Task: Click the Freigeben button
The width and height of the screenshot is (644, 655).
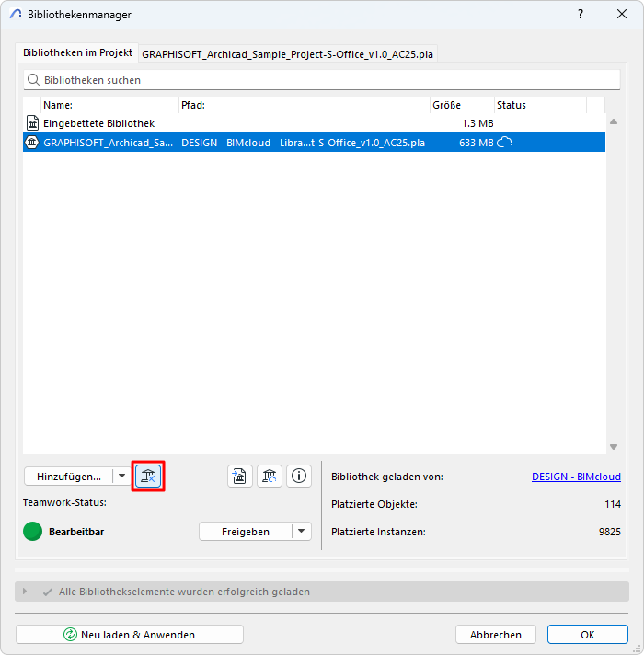Action: point(246,532)
